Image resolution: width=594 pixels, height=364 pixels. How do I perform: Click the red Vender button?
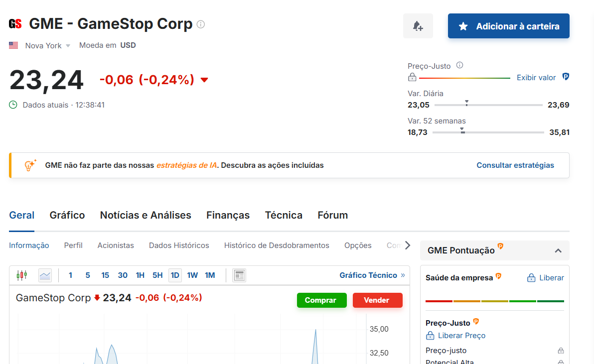[377, 300]
